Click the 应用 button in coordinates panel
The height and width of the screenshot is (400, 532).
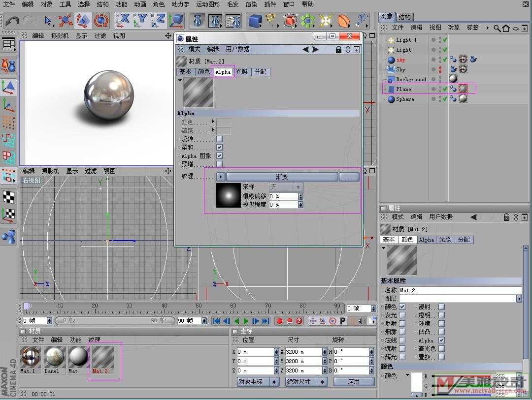(353, 382)
